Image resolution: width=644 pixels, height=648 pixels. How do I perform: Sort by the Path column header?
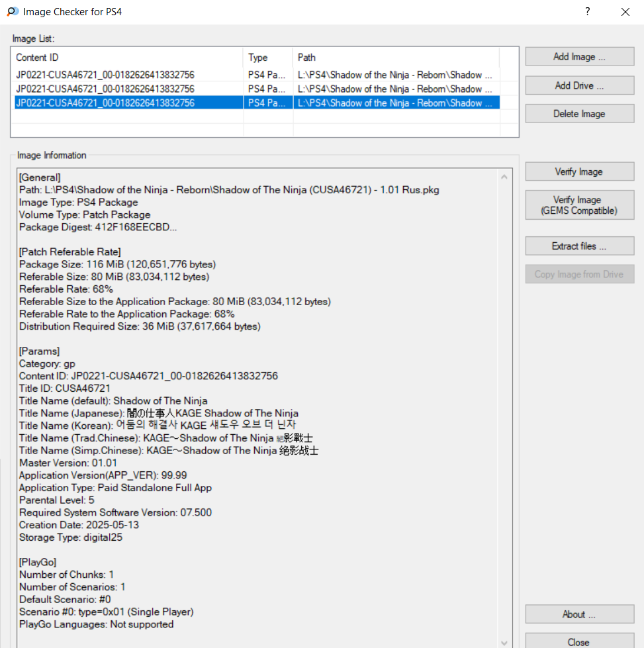pyautogui.click(x=396, y=58)
